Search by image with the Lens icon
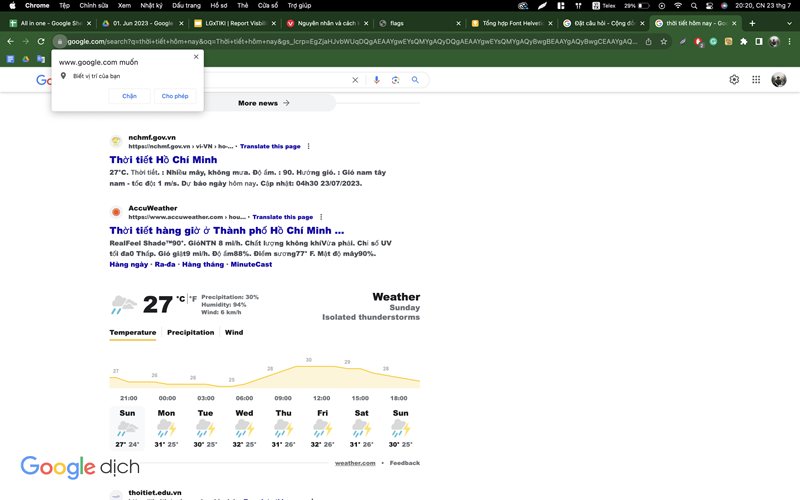 [x=395, y=80]
